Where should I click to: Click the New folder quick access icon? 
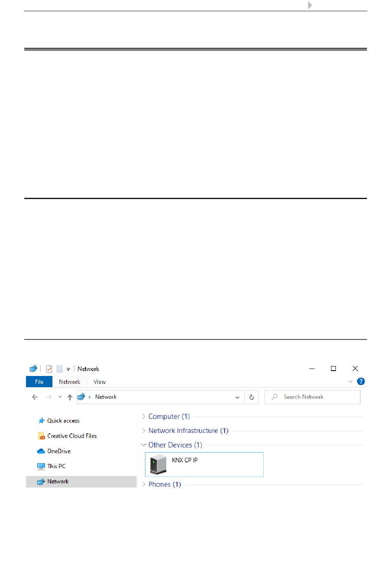click(59, 369)
